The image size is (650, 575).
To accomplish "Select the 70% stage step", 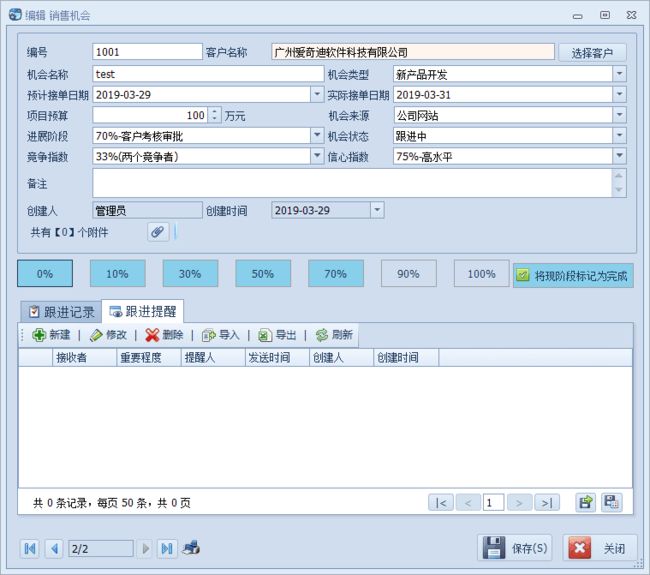I will pos(336,274).
